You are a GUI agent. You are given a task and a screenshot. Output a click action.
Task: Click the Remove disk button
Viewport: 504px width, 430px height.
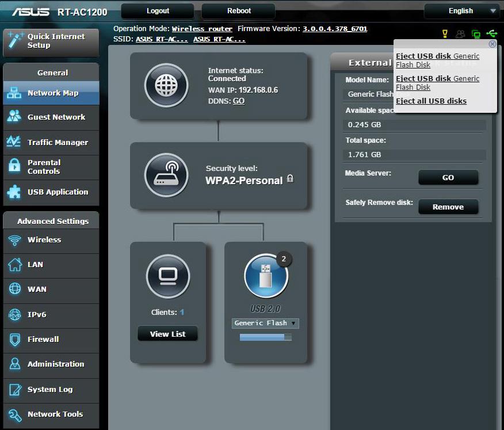[448, 207]
